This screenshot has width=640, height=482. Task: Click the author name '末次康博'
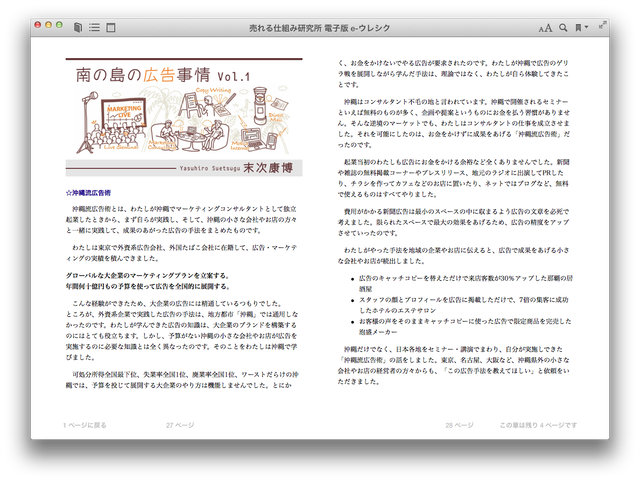point(270,168)
